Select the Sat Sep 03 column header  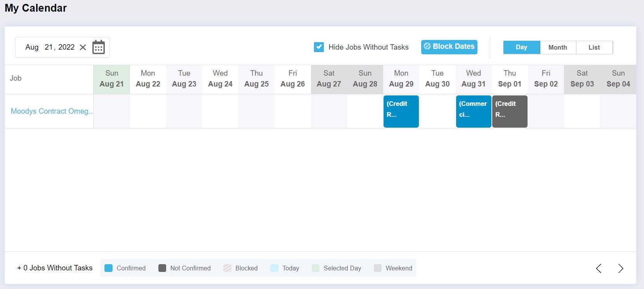tap(582, 79)
